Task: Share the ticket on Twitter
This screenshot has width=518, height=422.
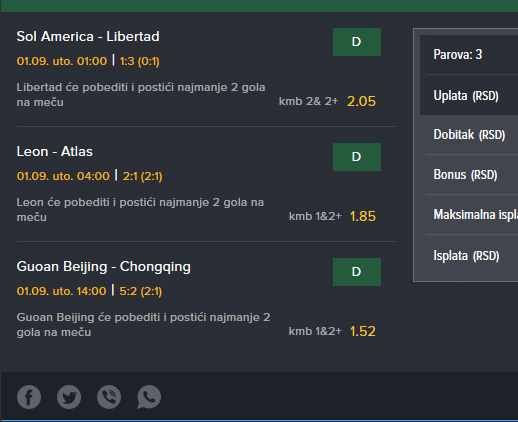Action: point(69,397)
